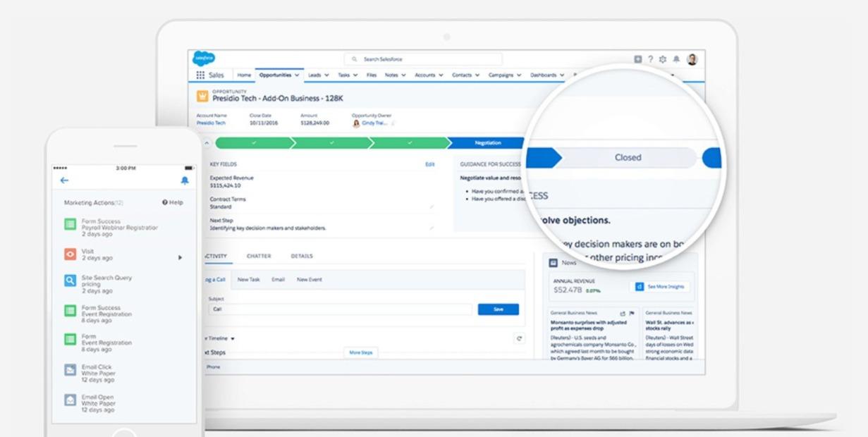Viewport: 868px width, 437px height.
Task: Switch to the Details tab
Action: click(302, 256)
